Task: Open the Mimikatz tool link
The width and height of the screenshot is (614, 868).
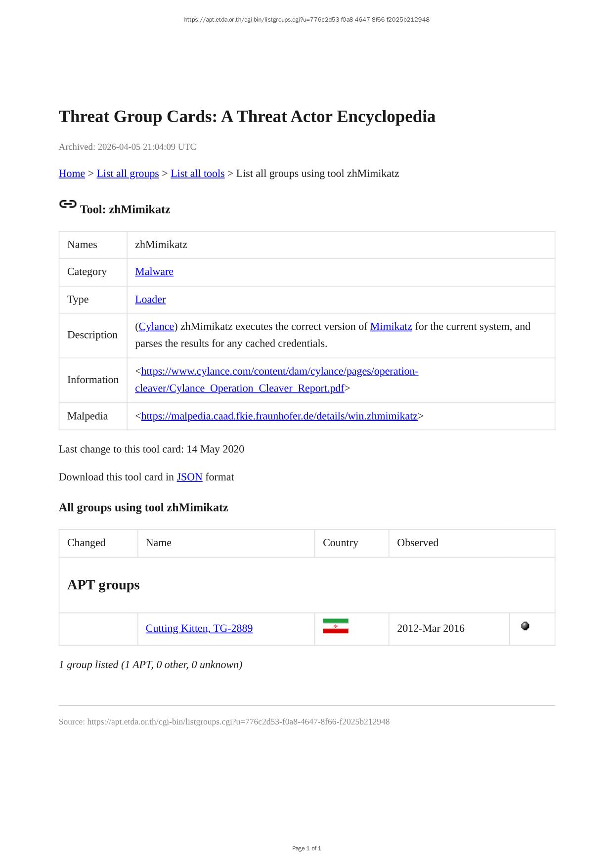Action: pos(391,327)
